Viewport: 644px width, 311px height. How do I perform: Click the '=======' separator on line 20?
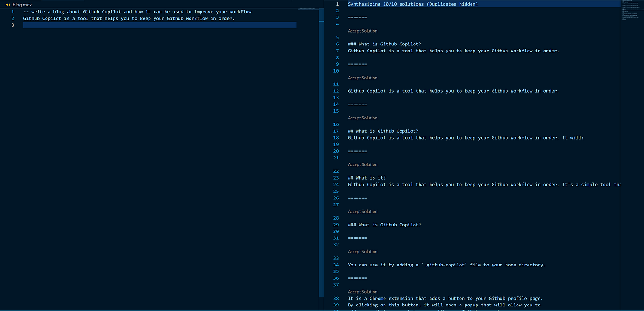[357, 151]
